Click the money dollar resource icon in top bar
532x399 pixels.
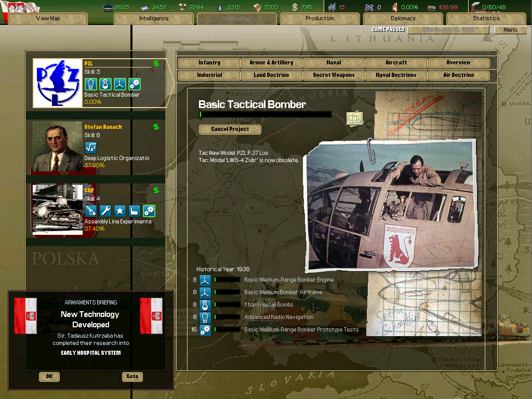click(x=295, y=7)
